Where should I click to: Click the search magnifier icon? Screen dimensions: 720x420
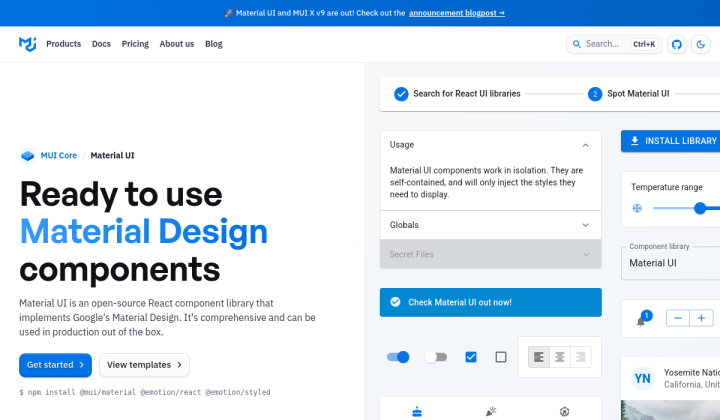pyautogui.click(x=577, y=44)
